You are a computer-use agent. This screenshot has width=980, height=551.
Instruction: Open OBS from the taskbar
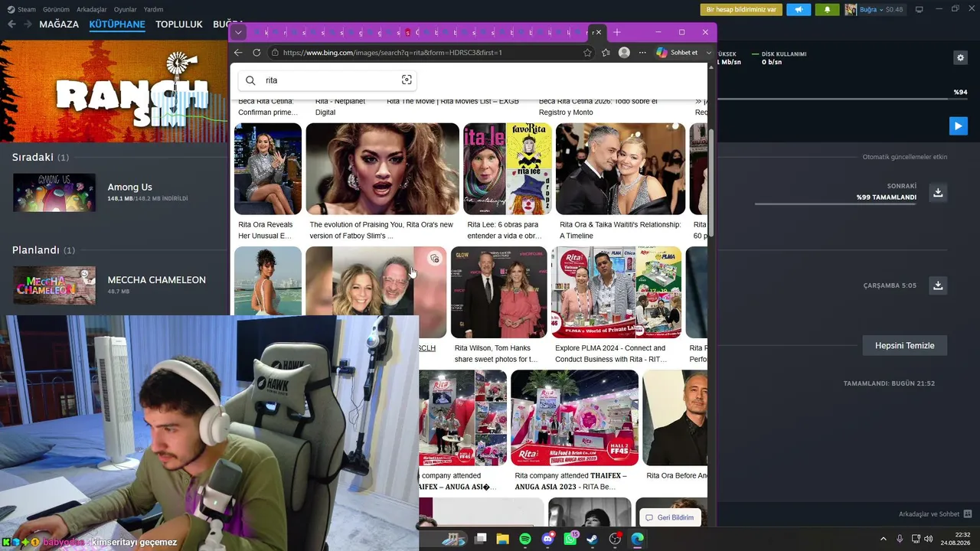pos(615,539)
